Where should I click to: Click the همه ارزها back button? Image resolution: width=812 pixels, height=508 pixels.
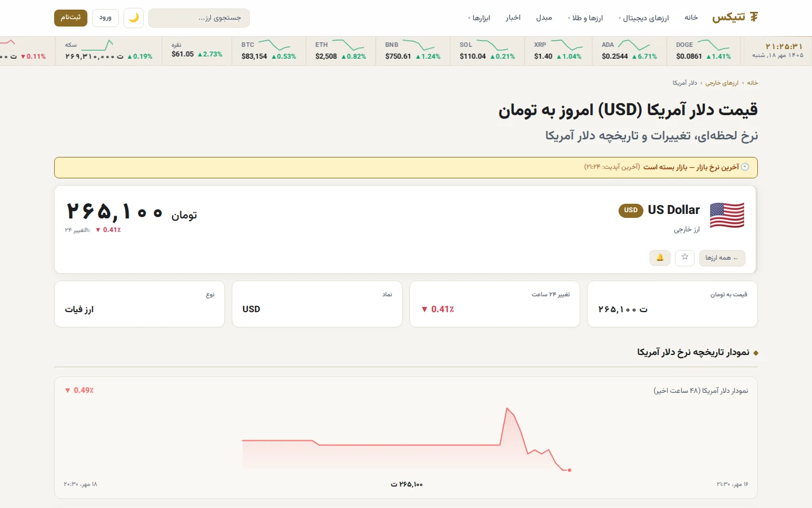tap(722, 258)
